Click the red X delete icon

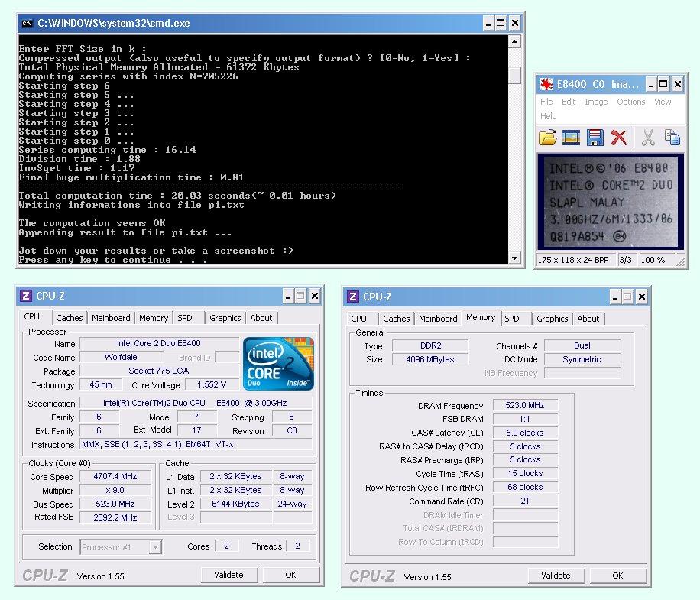[618, 138]
